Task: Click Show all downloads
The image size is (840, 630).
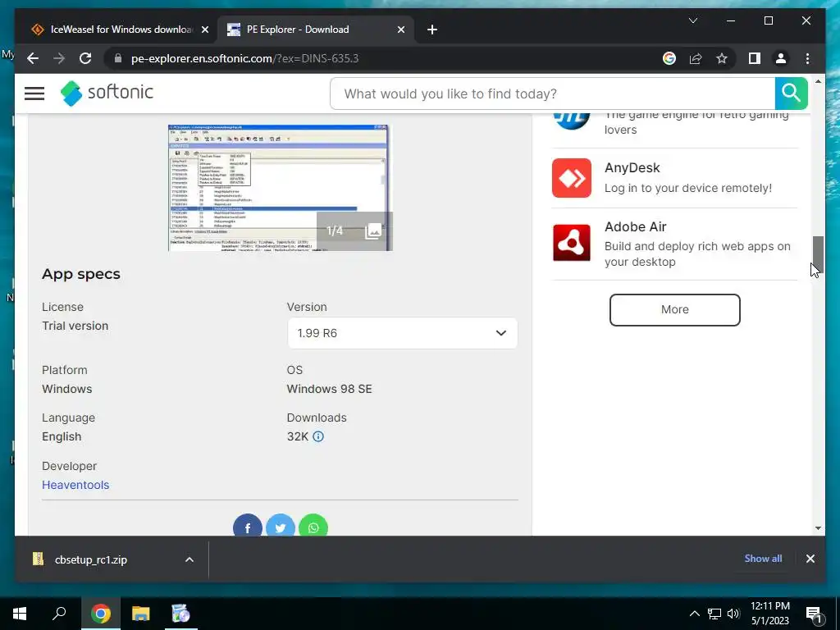Action: [x=763, y=559]
